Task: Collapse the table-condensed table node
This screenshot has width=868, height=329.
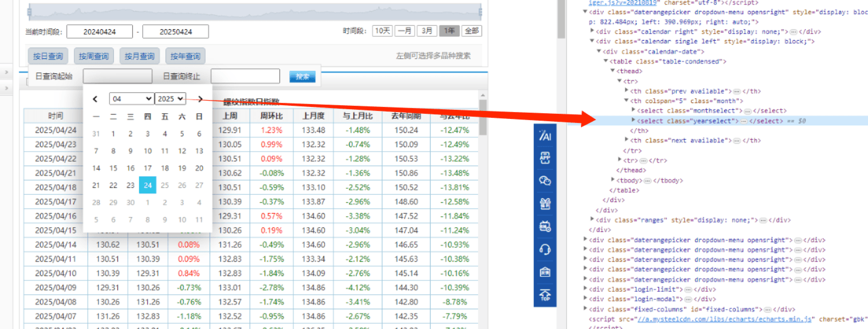Action: click(606, 61)
